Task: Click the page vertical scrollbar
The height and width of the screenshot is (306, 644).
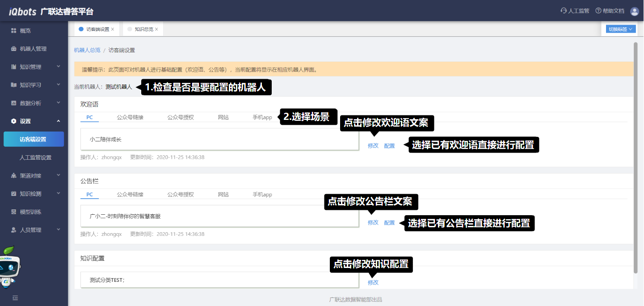Action: (636, 157)
